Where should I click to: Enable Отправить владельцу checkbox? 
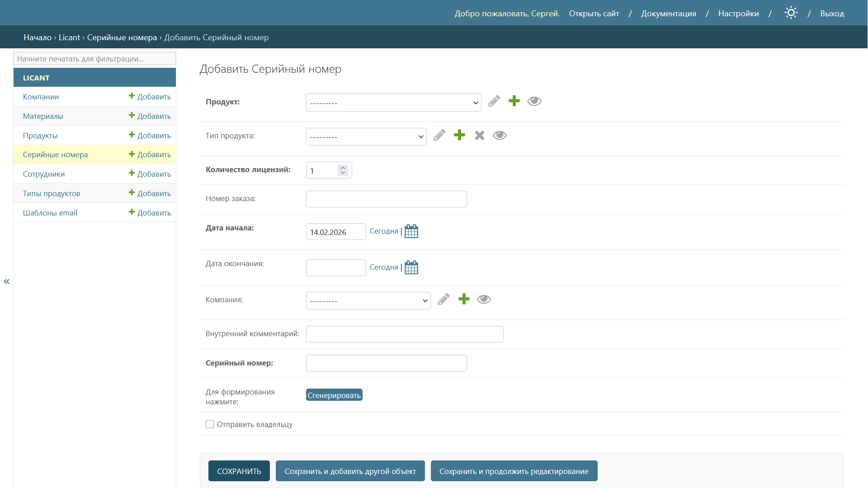click(x=210, y=424)
